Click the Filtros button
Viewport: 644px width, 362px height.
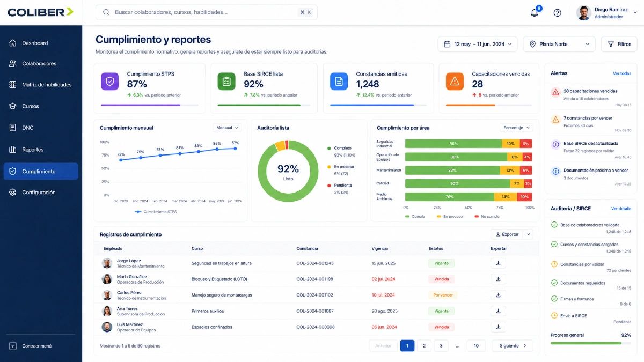pos(619,44)
